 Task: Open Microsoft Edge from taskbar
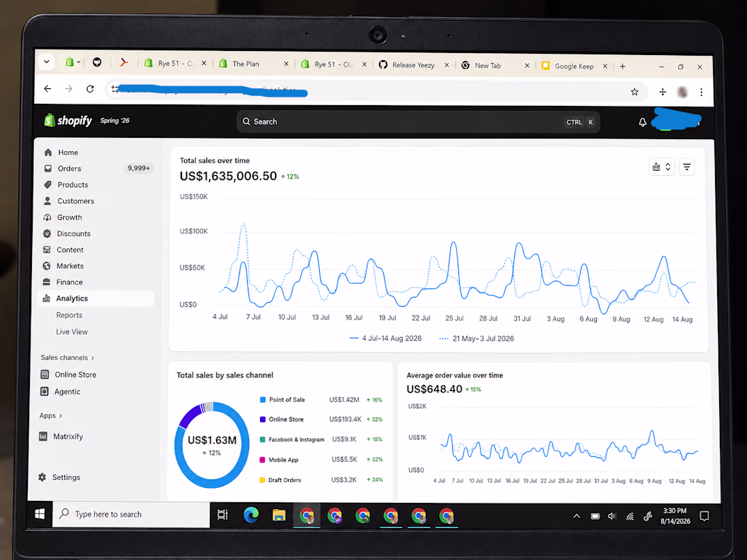pos(251,515)
